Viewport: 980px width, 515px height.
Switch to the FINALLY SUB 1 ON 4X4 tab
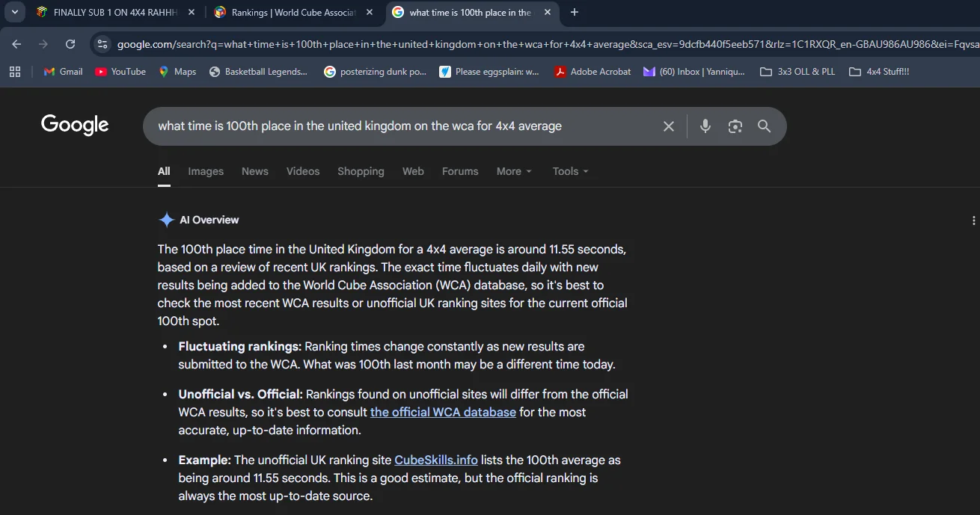click(x=116, y=12)
